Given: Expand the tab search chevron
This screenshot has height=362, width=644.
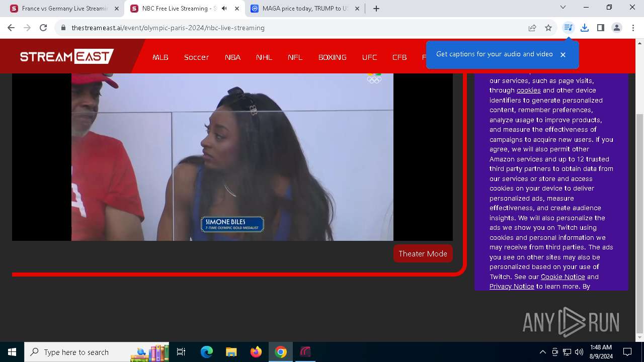Looking at the screenshot, I should (x=563, y=7).
